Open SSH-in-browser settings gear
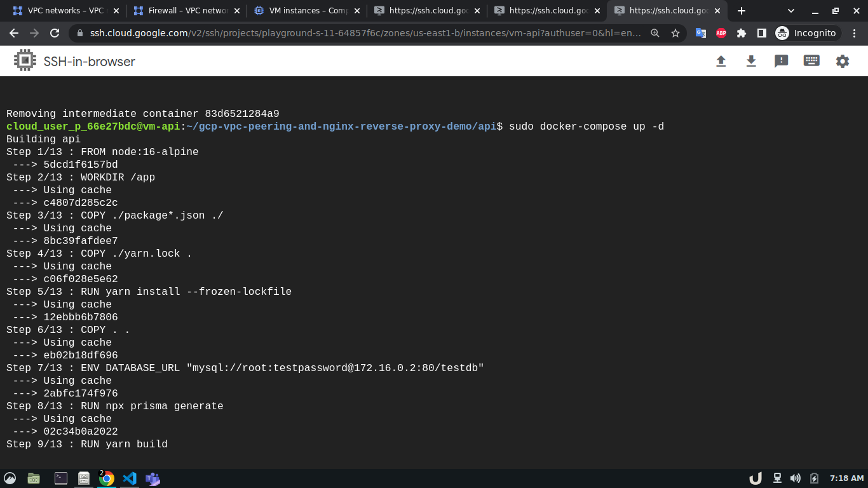 tap(843, 61)
